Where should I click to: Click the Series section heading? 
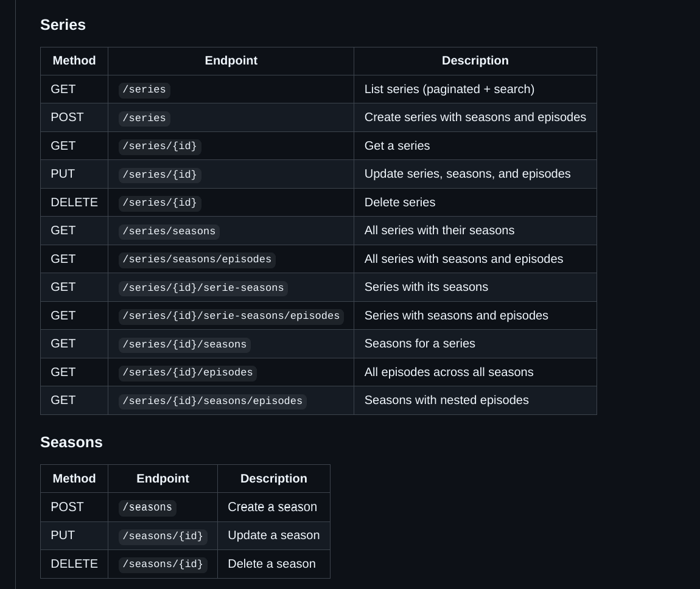(x=63, y=25)
